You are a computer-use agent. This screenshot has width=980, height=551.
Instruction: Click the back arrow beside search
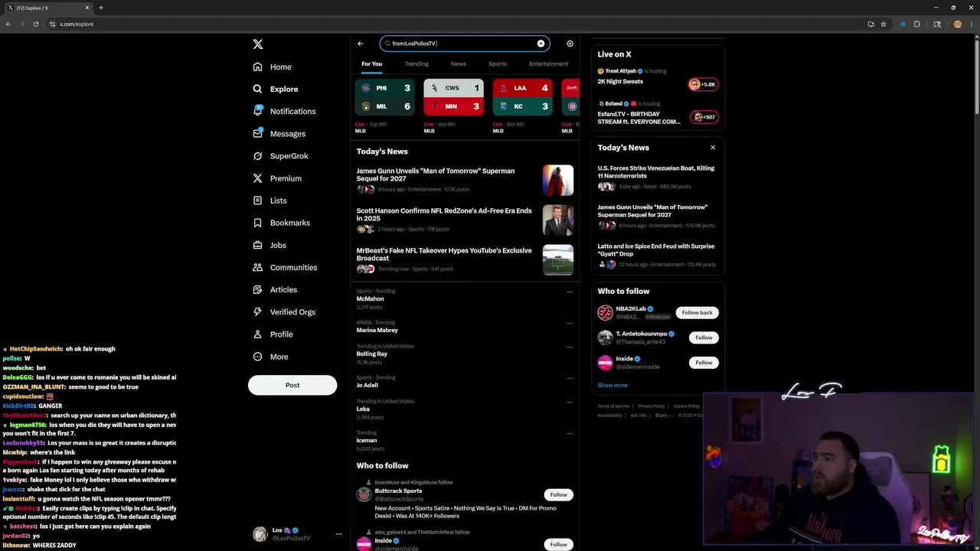point(361,44)
